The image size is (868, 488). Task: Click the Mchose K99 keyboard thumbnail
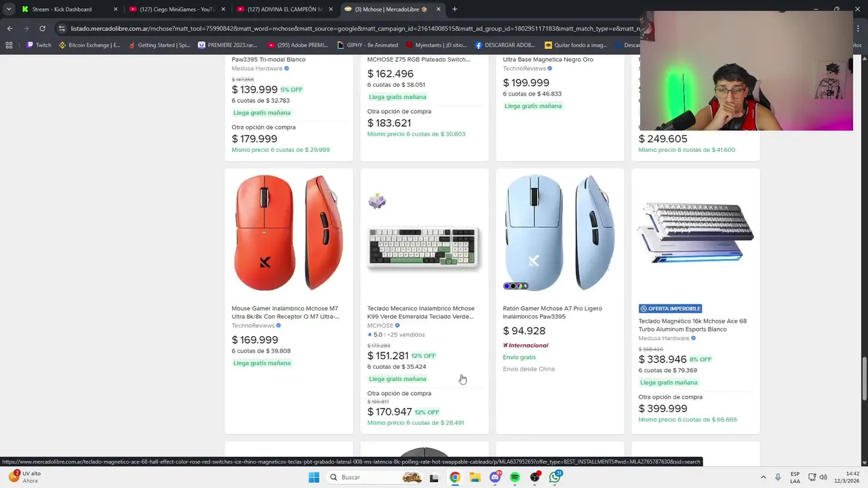coord(425,232)
